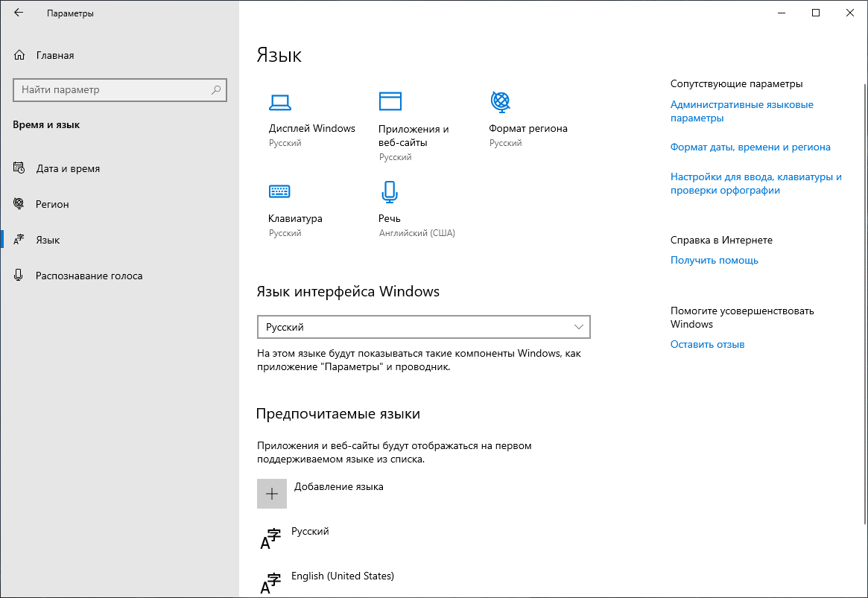Click inside the Найти параметр search field

112,89
